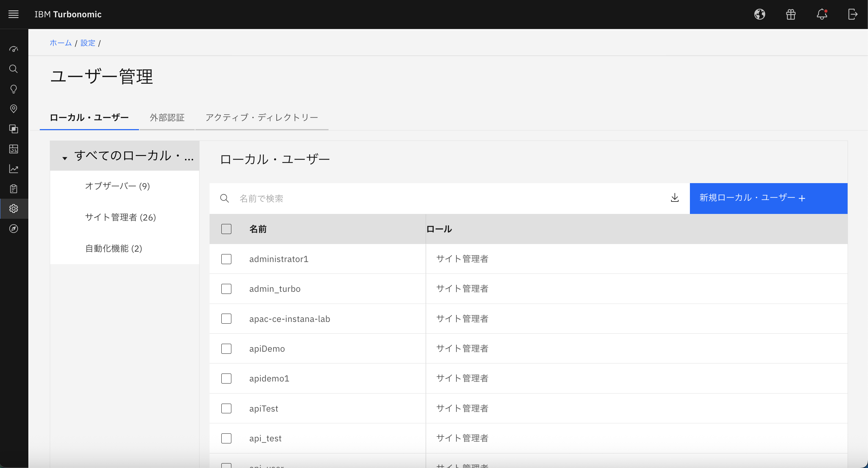This screenshot has width=868, height=468.
Task: Open the compass icon in sidebar
Action: click(13, 229)
